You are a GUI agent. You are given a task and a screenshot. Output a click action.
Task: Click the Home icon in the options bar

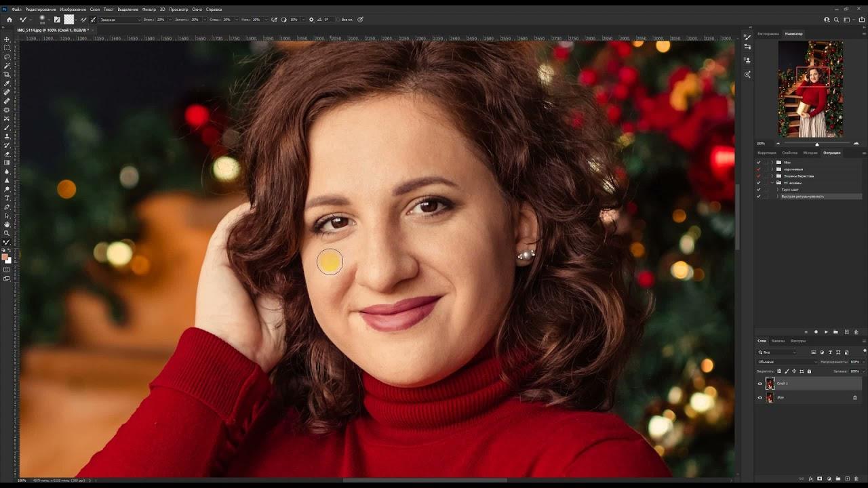click(x=9, y=20)
